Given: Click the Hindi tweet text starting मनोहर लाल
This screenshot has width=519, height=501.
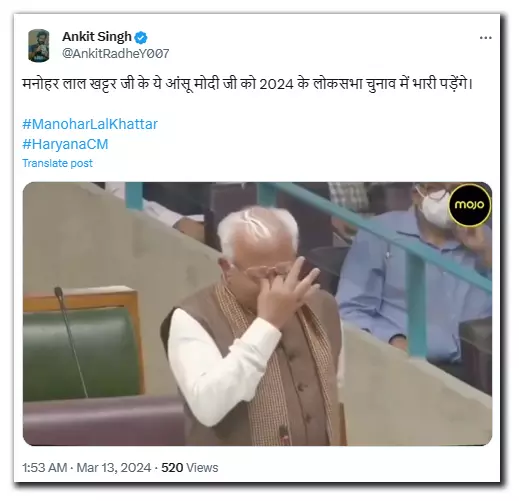Looking at the screenshot, I should [x=247, y=84].
